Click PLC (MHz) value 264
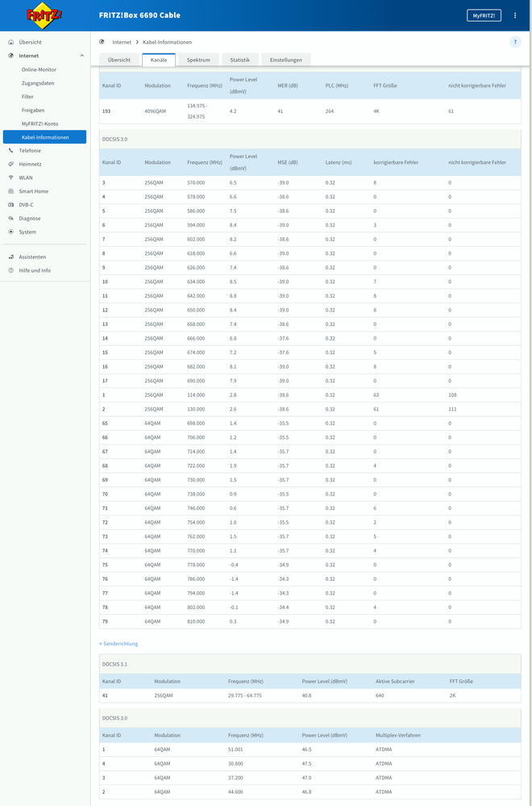This screenshot has width=532, height=806. coord(330,111)
